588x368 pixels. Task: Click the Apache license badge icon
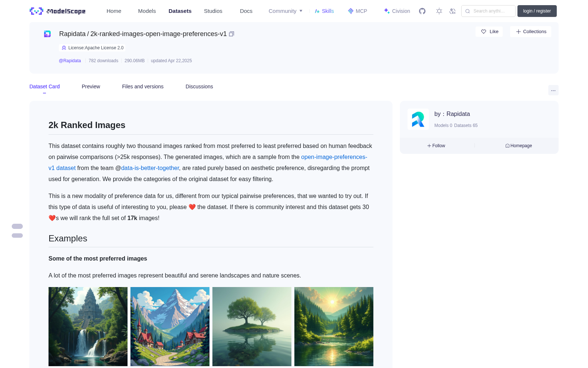tap(64, 48)
